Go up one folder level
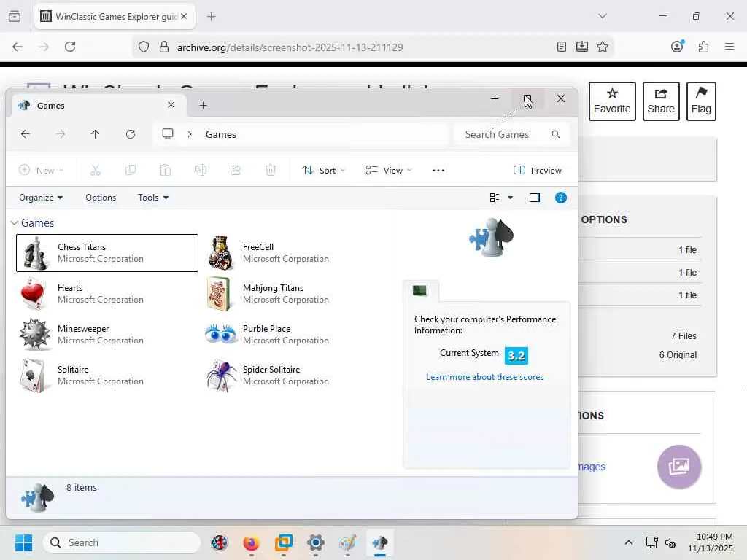The width and height of the screenshot is (747, 560). coord(96,134)
